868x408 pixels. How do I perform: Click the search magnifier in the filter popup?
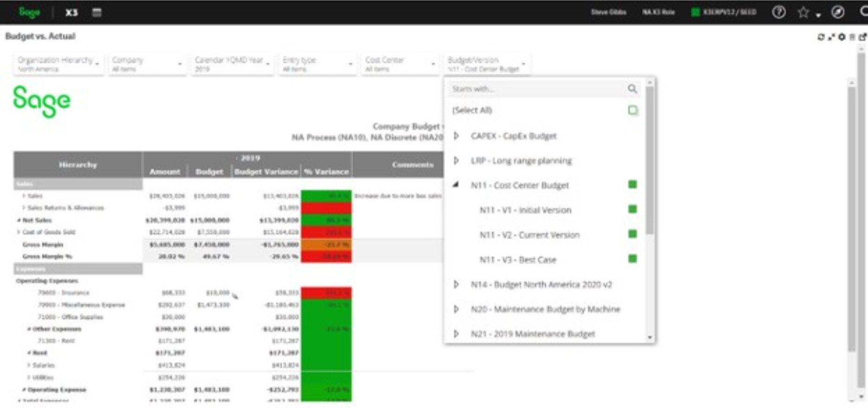click(x=632, y=89)
